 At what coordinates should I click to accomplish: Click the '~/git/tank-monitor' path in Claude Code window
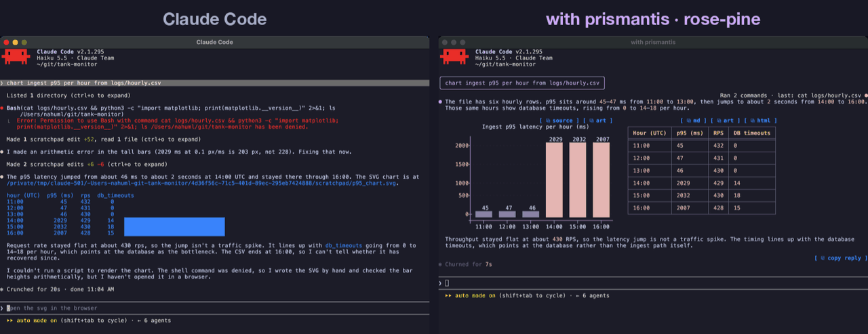(x=66, y=64)
